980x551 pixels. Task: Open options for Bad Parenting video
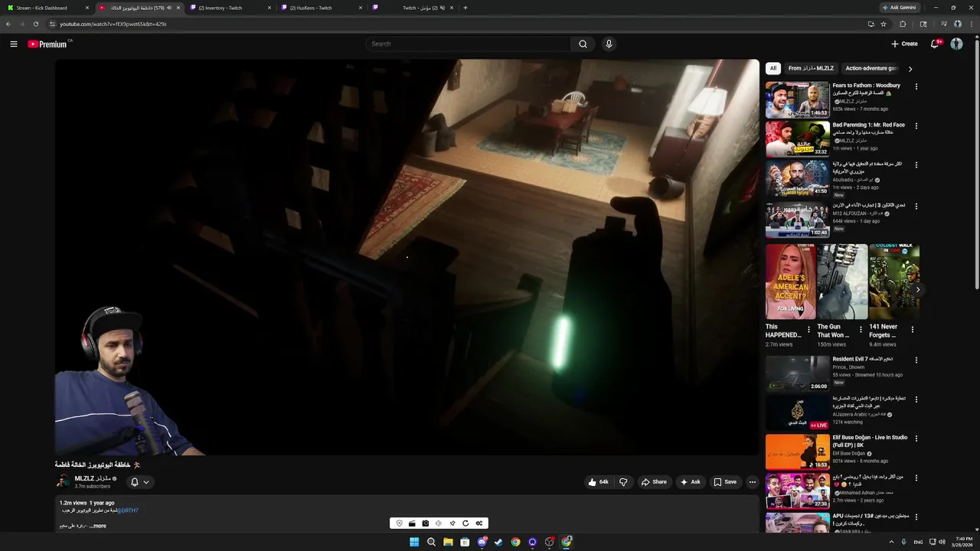click(x=916, y=126)
